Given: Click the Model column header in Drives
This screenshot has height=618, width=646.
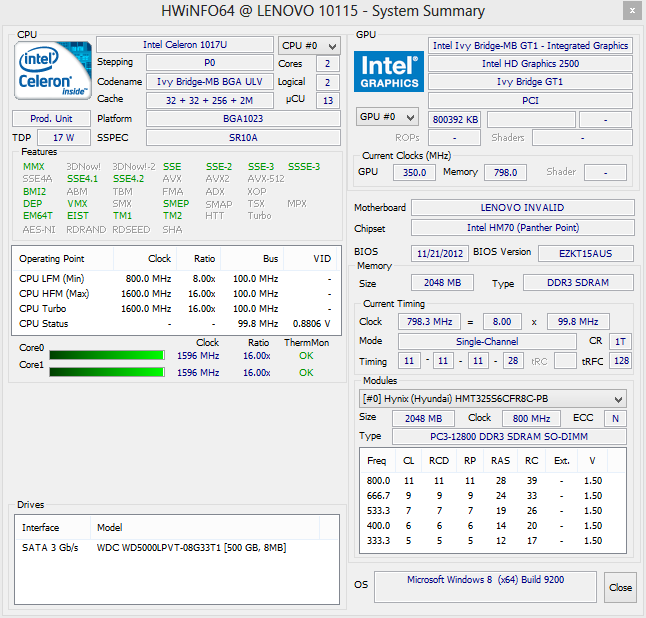Looking at the screenshot, I should [x=109, y=527].
